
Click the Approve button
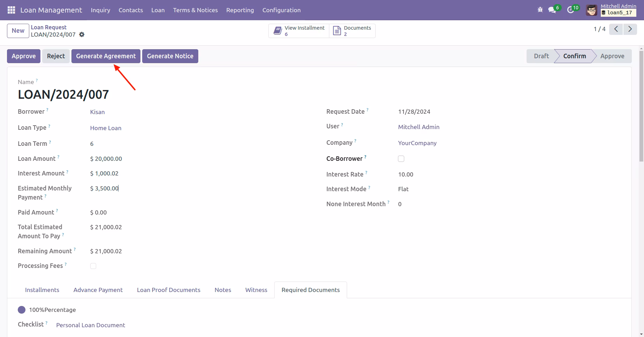click(x=24, y=56)
